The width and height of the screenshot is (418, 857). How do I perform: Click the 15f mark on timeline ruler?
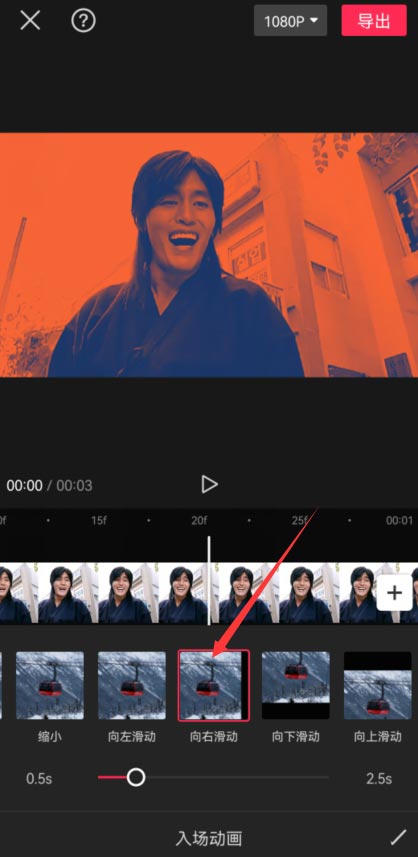click(99, 520)
